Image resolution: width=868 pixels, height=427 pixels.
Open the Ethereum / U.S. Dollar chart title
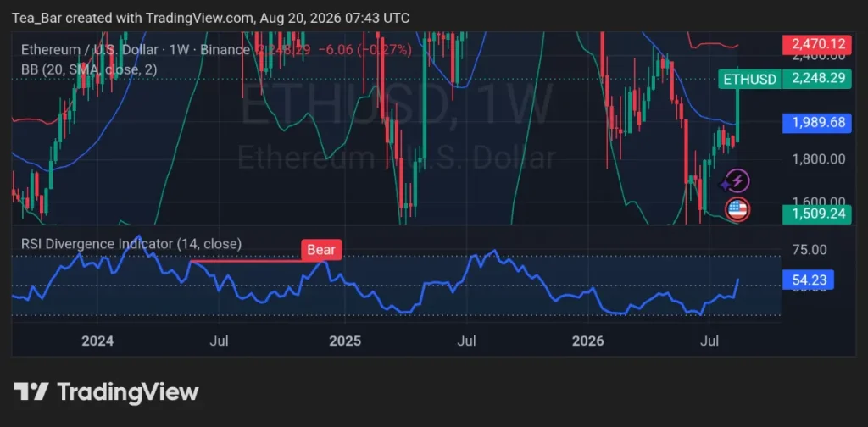[135, 50]
